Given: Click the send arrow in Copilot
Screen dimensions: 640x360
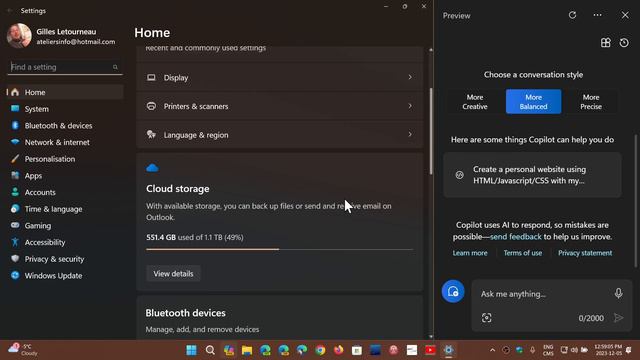Looking at the screenshot, I should pyautogui.click(x=619, y=318).
